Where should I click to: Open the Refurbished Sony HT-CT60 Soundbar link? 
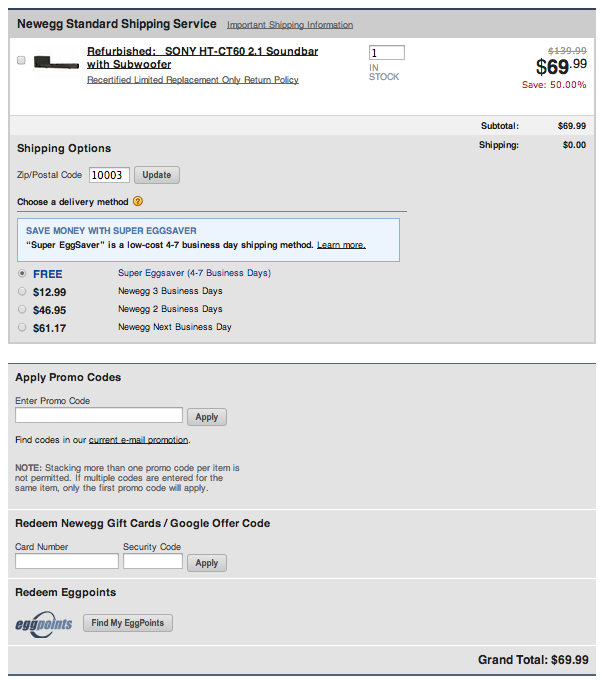click(202, 57)
